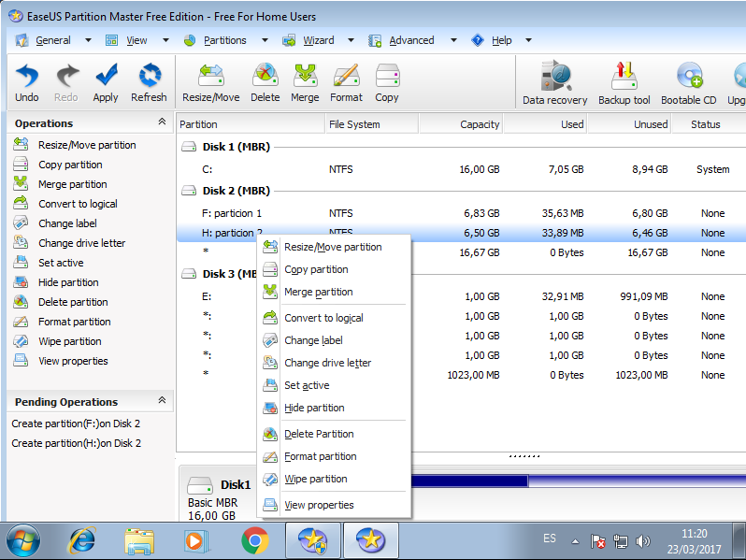Launch Google Chrome from the taskbar
Viewport: 746px width, 560px height.
[x=254, y=541]
